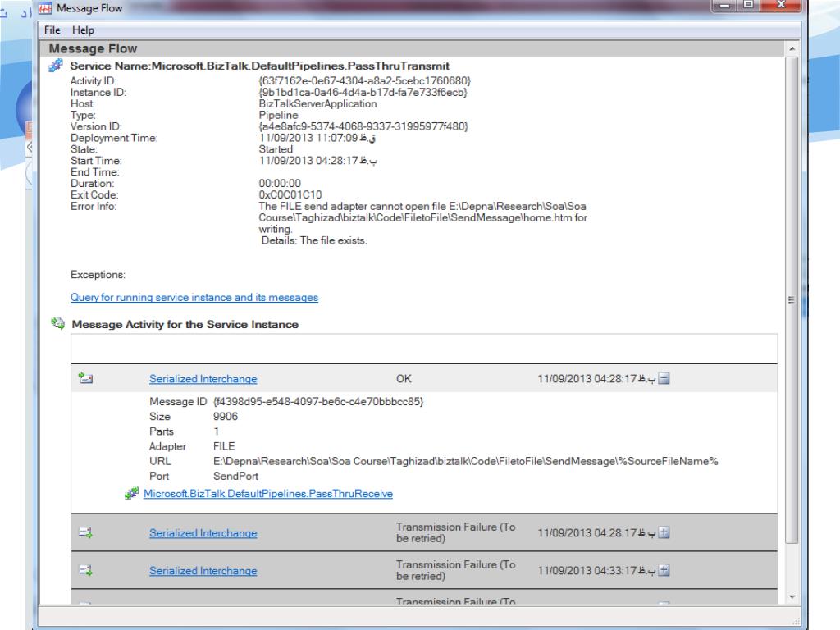
Task: Open the File menu
Action: pos(52,30)
